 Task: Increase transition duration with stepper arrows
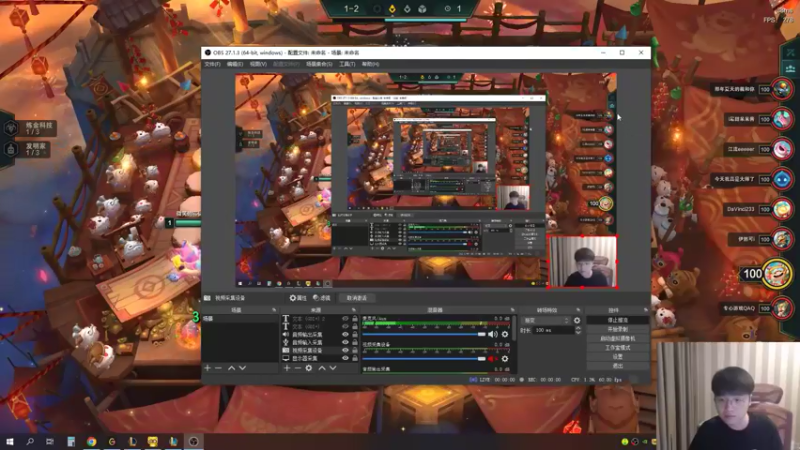(578, 329)
